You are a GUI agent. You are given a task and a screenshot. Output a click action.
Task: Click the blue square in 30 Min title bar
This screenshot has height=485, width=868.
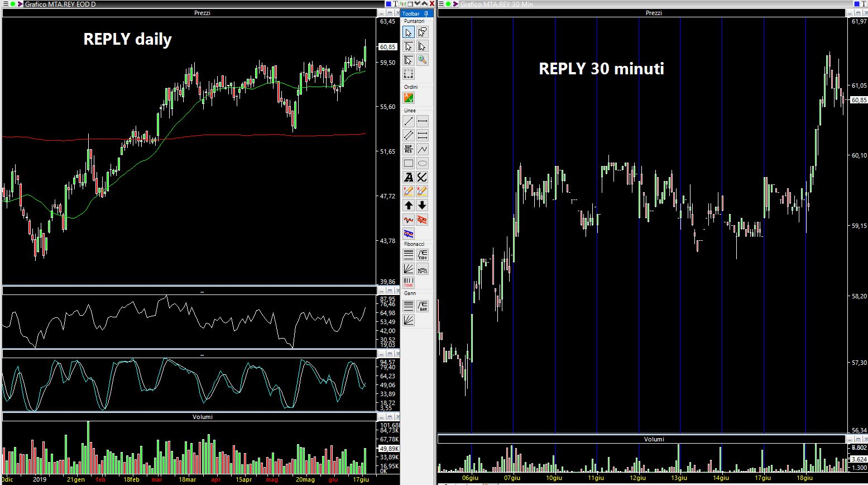pos(857,4)
